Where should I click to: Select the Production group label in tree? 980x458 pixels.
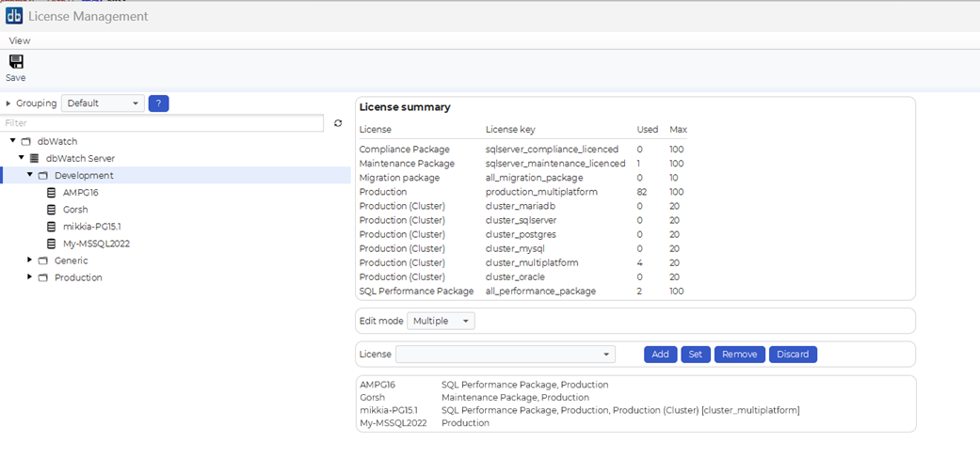pos(78,277)
